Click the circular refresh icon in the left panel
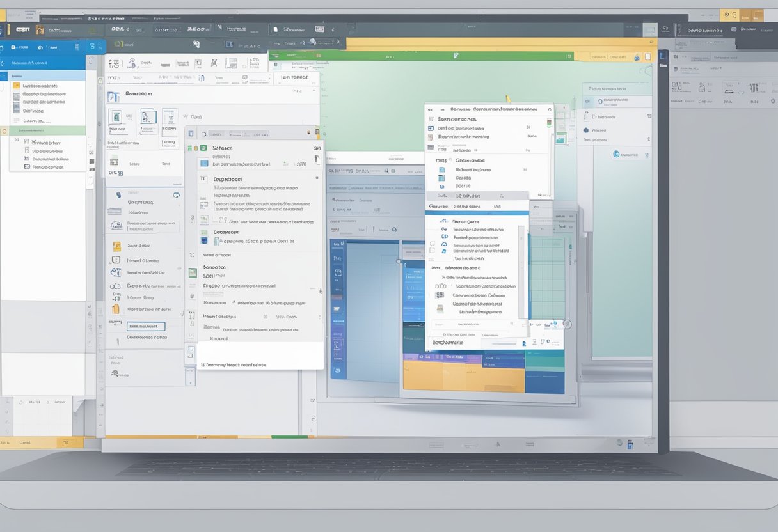778x532 pixels. tap(176, 194)
